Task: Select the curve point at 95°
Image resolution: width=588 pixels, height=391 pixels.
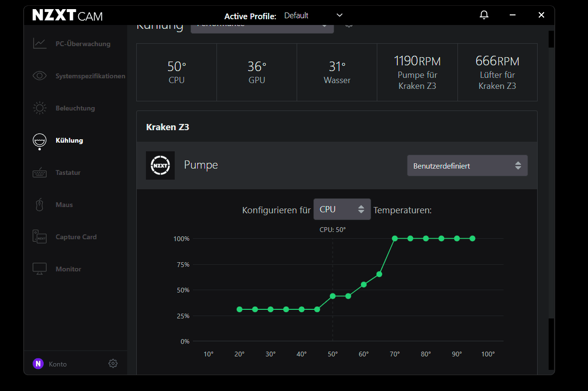Action: (472, 238)
